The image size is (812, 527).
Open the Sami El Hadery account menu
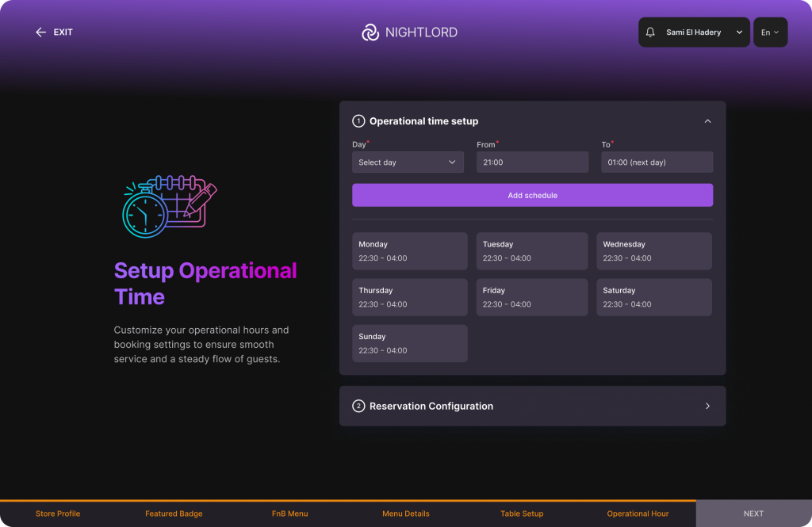pos(694,32)
